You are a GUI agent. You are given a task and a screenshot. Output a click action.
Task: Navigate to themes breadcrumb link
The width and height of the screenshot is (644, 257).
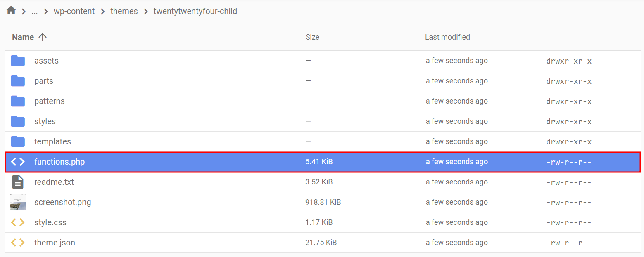pos(124,12)
